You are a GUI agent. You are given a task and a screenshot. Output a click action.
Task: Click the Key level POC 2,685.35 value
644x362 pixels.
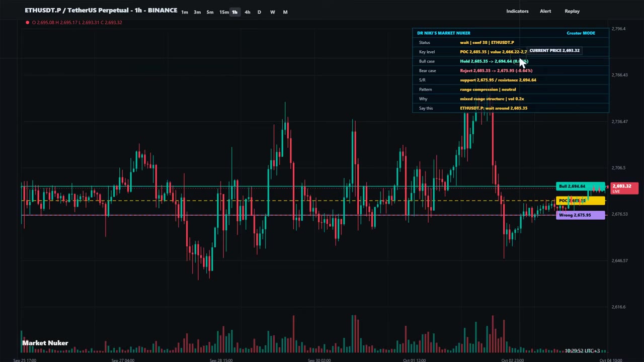[x=493, y=52]
